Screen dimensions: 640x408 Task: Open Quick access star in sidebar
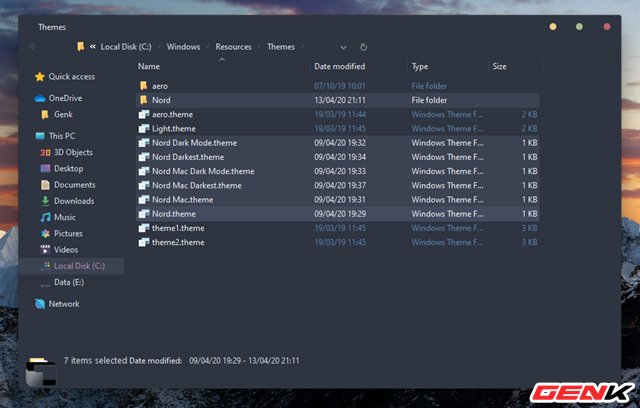[x=40, y=76]
